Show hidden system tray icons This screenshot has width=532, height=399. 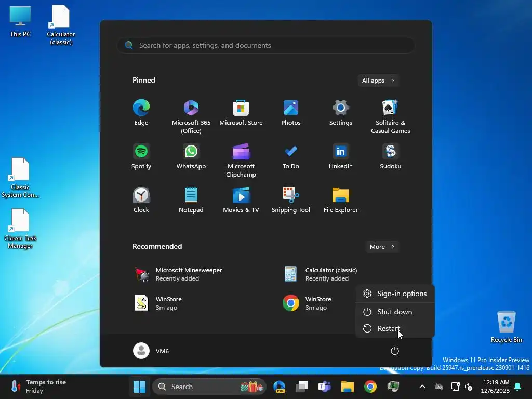click(x=422, y=387)
